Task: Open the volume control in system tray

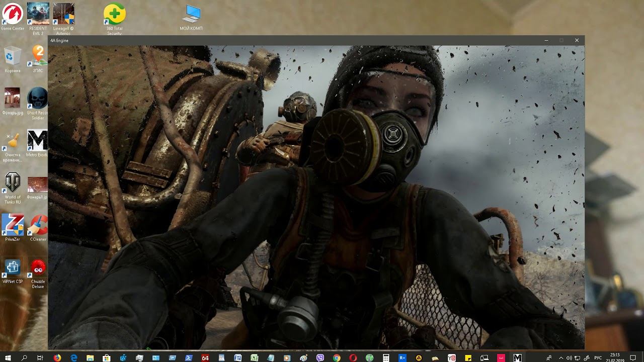Action: point(569,358)
